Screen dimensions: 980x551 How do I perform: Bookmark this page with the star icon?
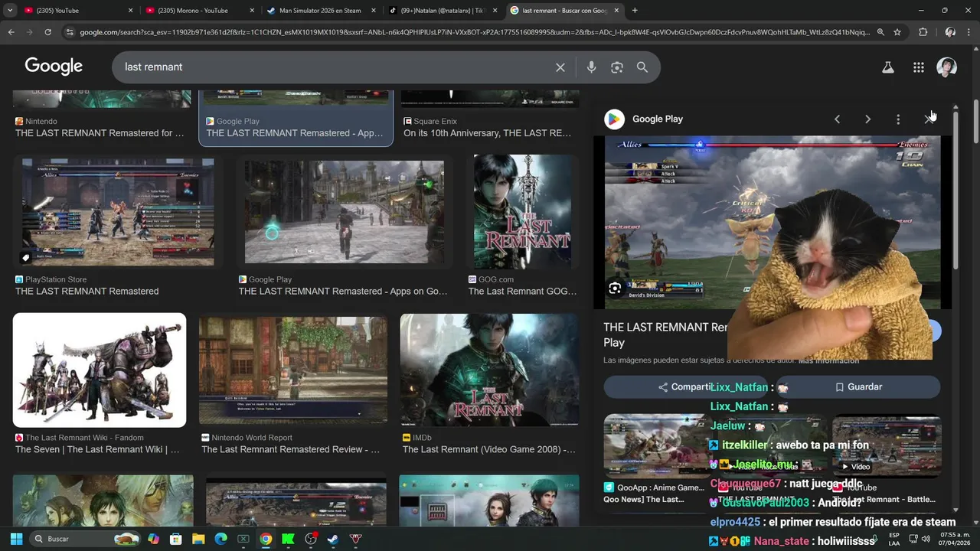(897, 32)
